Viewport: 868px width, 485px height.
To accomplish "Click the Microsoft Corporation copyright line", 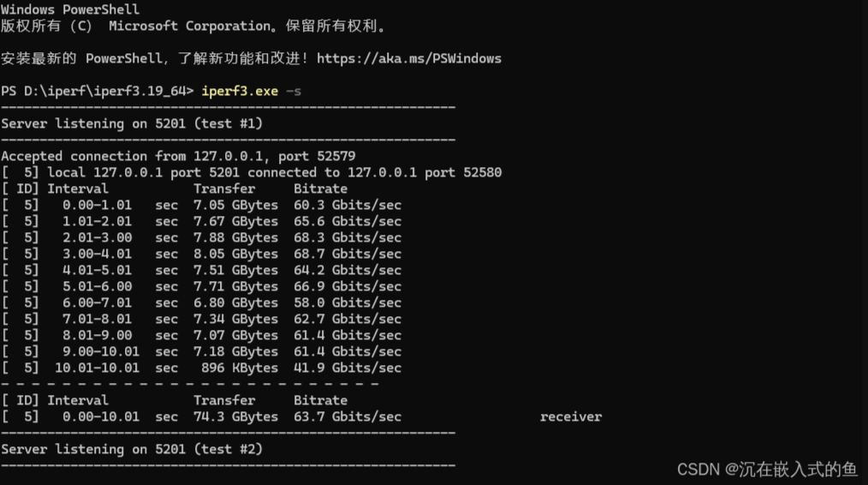I will click(193, 26).
